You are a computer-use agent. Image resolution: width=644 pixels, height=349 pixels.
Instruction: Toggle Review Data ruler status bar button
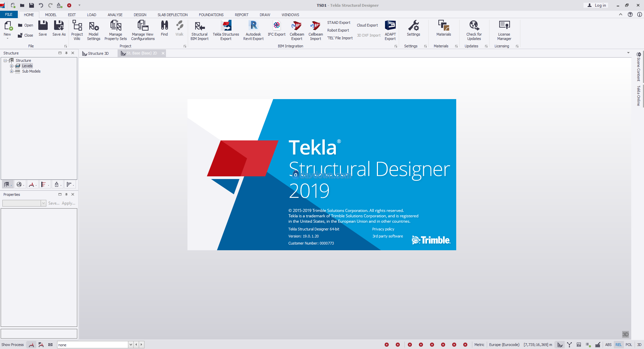(x=598, y=345)
